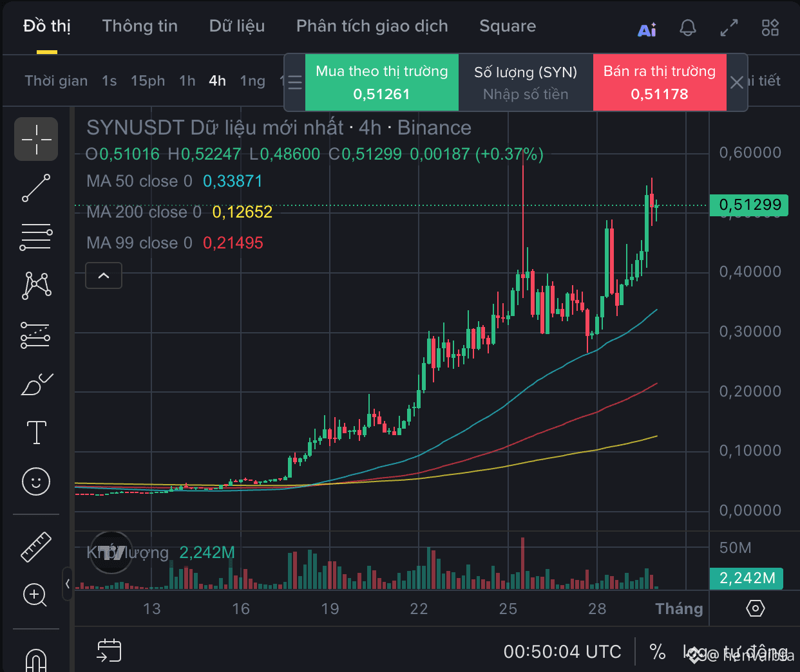Click the volume label 2,242M on axis
The image size is (800, 672).
pos(747,578)
